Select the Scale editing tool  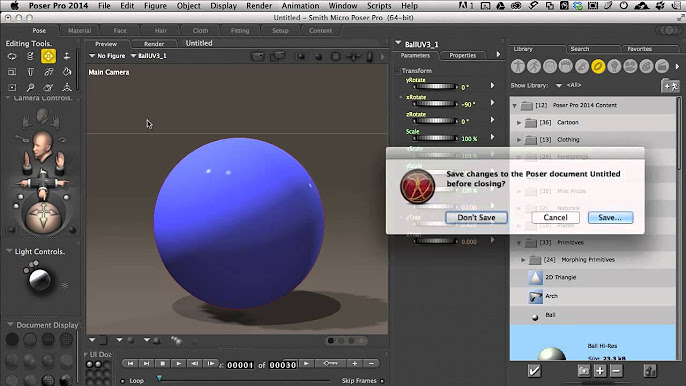click(12, 71)
